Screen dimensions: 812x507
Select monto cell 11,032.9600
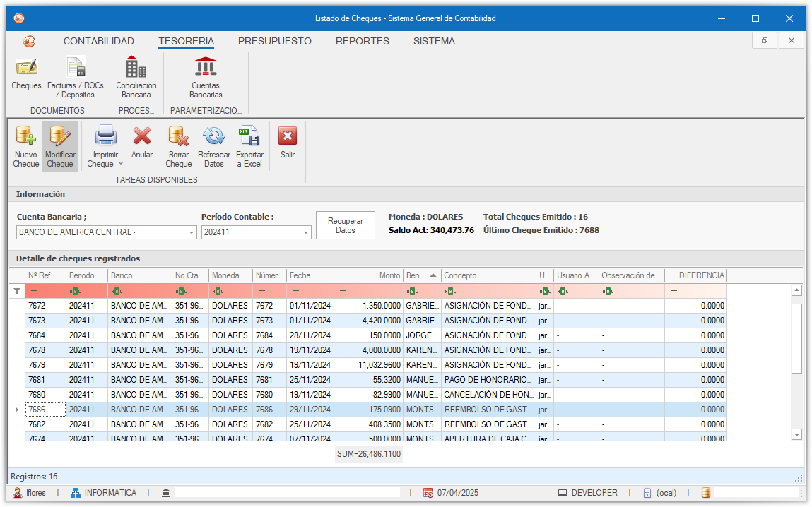(x=369, y=365)
